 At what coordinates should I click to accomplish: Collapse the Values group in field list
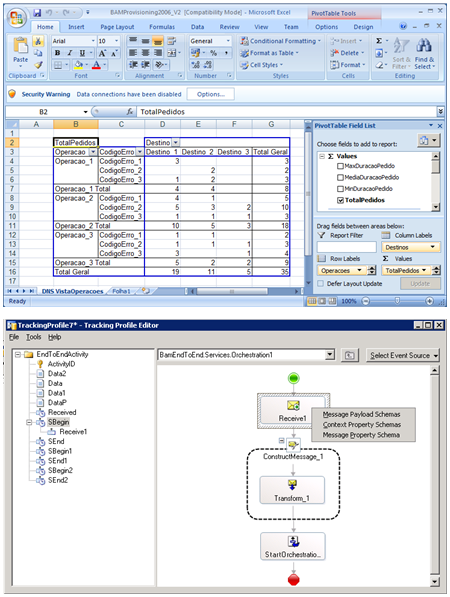tap(322, 156)
